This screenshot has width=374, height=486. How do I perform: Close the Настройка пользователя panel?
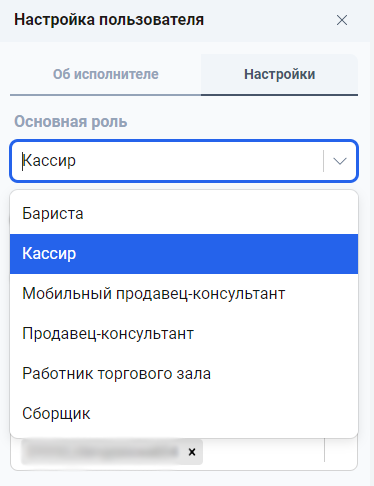click(x=342, y=20)
